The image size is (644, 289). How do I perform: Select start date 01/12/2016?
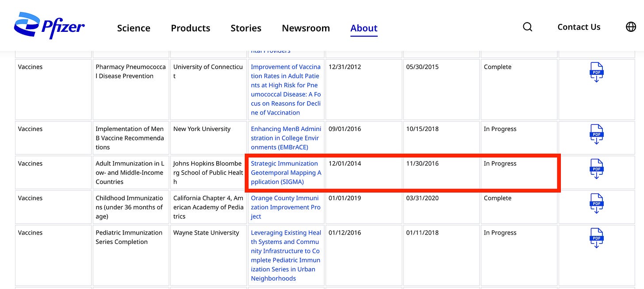pyautogui.click(x=345, y=232)
